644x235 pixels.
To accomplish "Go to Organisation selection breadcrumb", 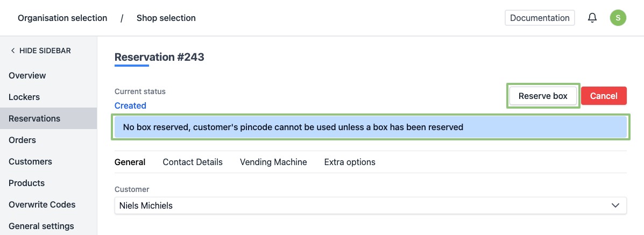I will 62,18.
